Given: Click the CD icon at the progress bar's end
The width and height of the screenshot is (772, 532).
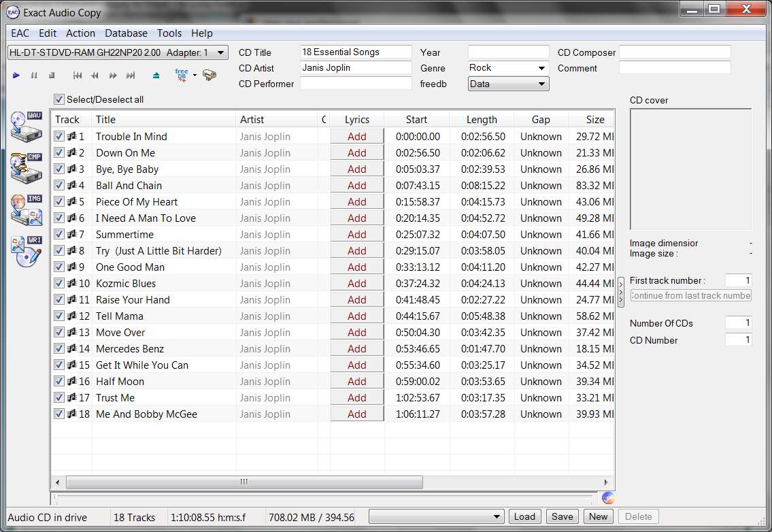Looking at the screenshot, I should 608,498.
